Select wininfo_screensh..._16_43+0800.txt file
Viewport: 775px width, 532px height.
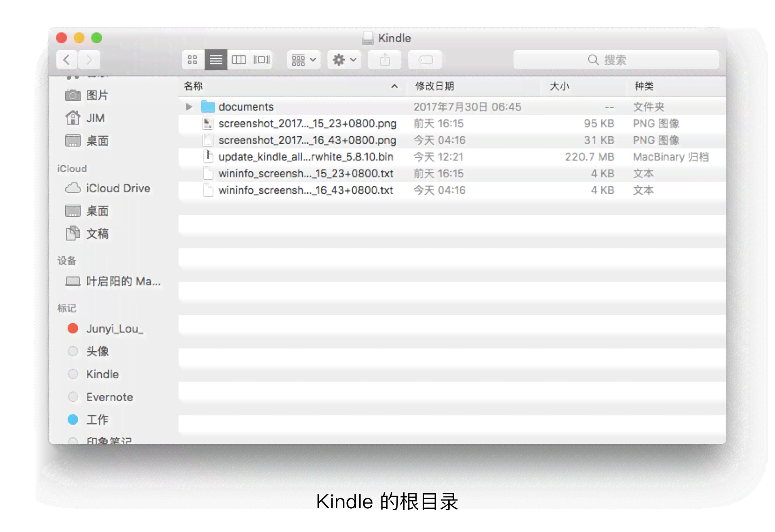tap(452, 190)
